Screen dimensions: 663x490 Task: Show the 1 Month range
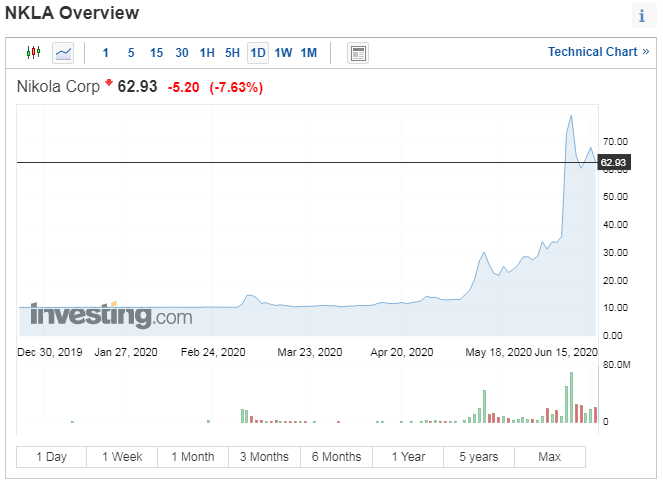pyautogui.click(x=193, y=457)
